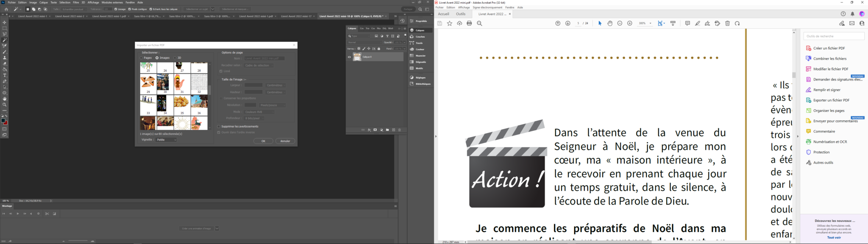This screenshot has width=868, height=244.
Task: Open the Exporter un fichier PDF tool
Action: click(831, 100)
